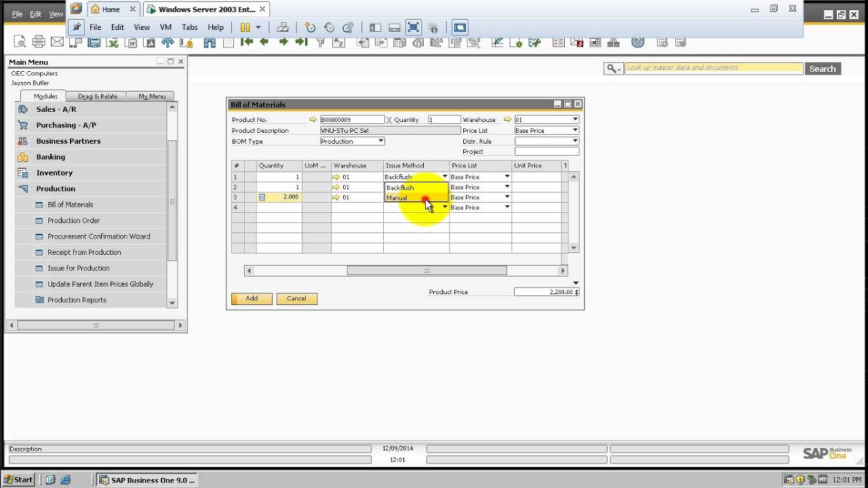Click the Help question mark icon
This screenshot has width=868, height=488.
637,42
